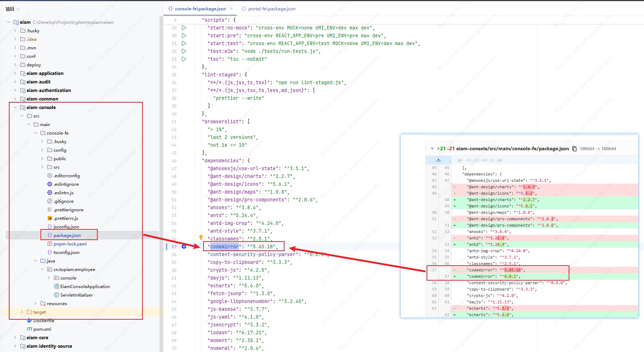Click the yellow lightbulb intention icon
The width and height of the screenshot is (644, 352).
click(x=201, y=237)
